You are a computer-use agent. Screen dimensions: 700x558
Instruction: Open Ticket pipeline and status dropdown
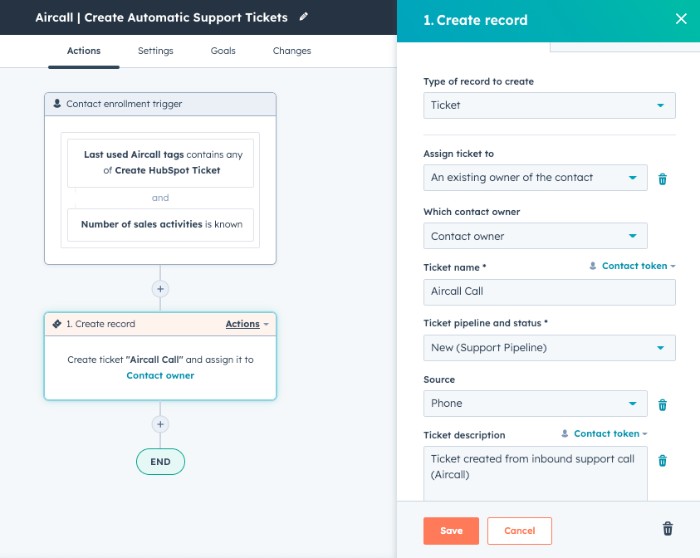coord(549,348)
